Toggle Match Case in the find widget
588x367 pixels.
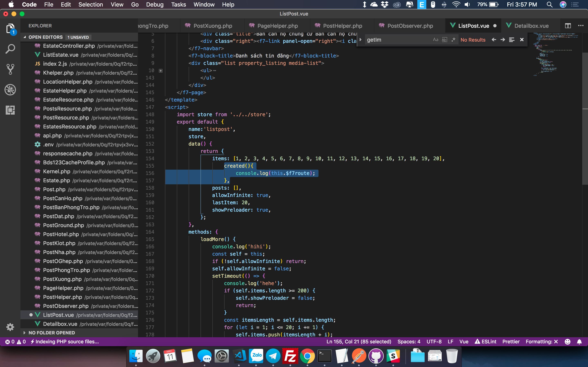[x=435, y=39]
